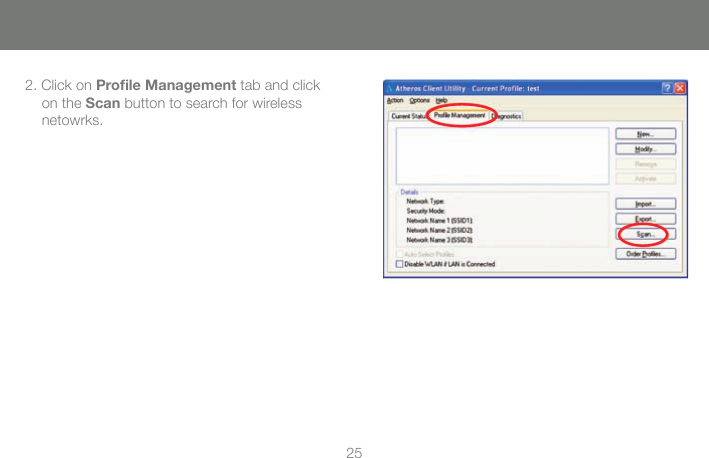Click the New... button

(645, 134)
